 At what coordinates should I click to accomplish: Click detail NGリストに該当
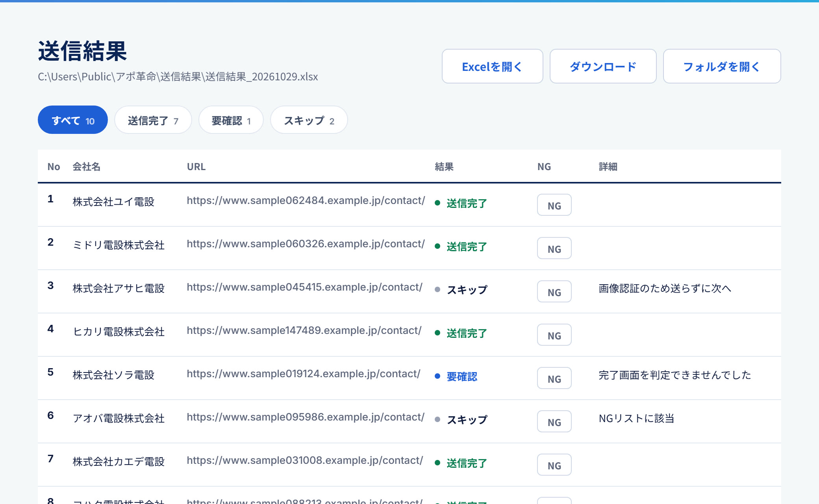coord(637,419)
